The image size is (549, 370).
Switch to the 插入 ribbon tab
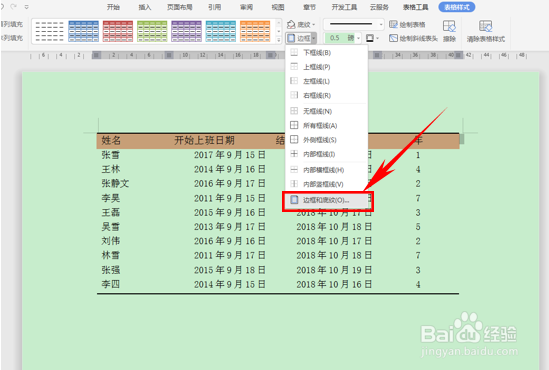coord(145,7)
